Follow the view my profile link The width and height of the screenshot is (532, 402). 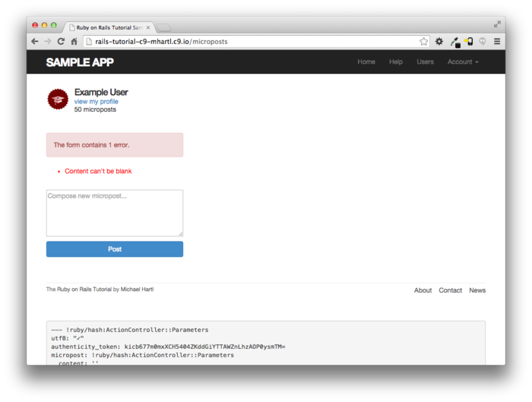click(96, 101)
